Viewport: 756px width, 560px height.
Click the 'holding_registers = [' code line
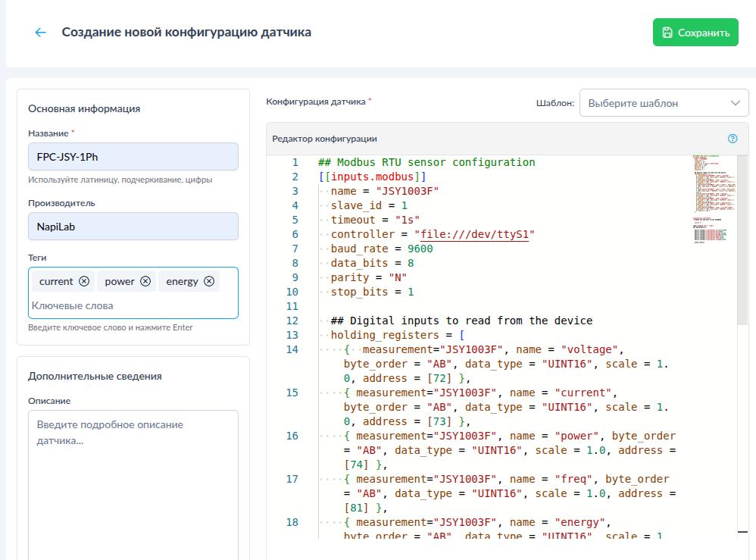pos(397,335)
